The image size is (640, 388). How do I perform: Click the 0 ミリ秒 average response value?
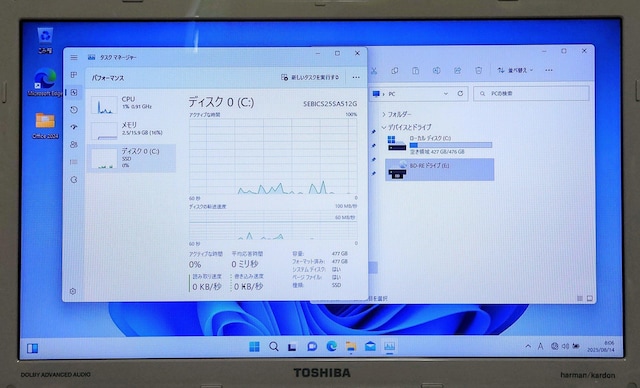point(244,264)
